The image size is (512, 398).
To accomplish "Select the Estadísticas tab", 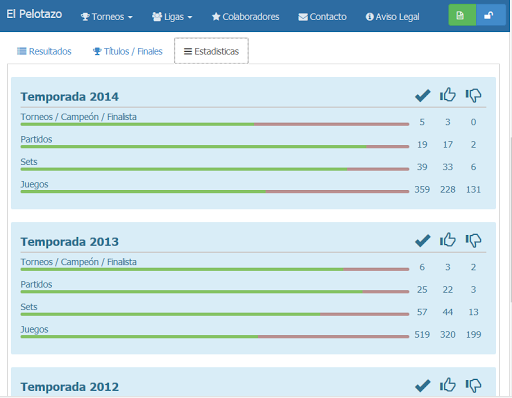I will [x=211, y=51].
